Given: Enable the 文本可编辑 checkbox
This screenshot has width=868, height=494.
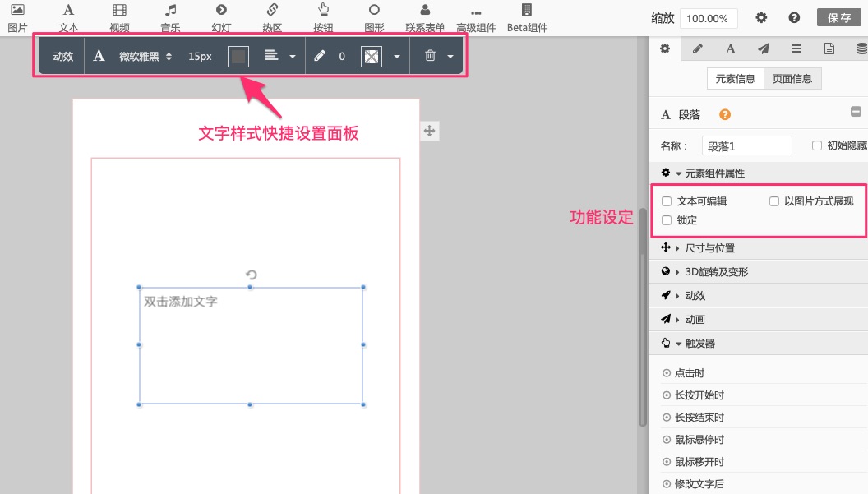Looking at the screenshot, I should pyautogui.click(x=667, y=201).
